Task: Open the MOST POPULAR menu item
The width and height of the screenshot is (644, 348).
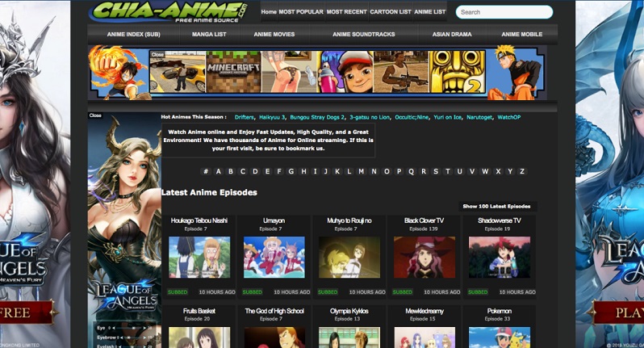Action: 301,12
